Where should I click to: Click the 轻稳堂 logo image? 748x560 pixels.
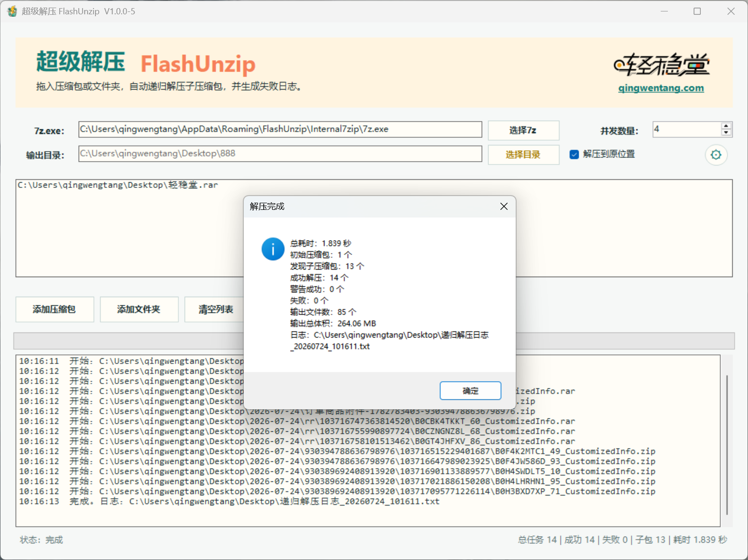click(x=661, y=65)
